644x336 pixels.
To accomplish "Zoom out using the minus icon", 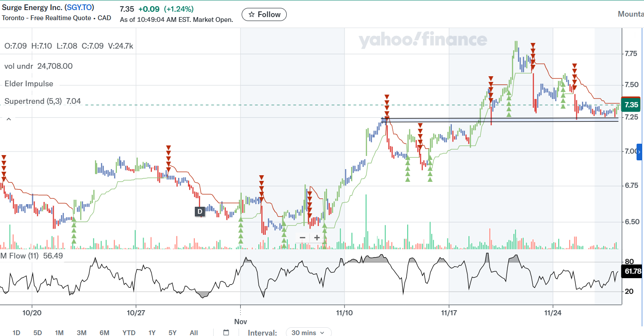I will pos(302,237).
